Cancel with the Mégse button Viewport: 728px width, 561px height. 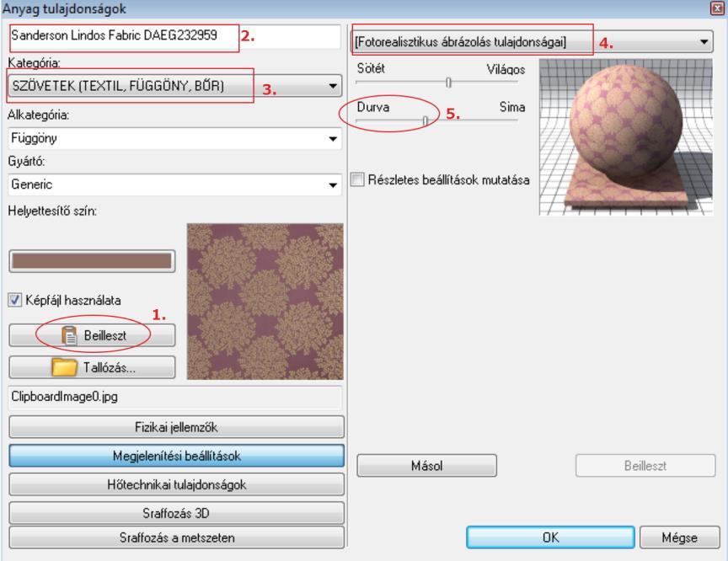680,537
